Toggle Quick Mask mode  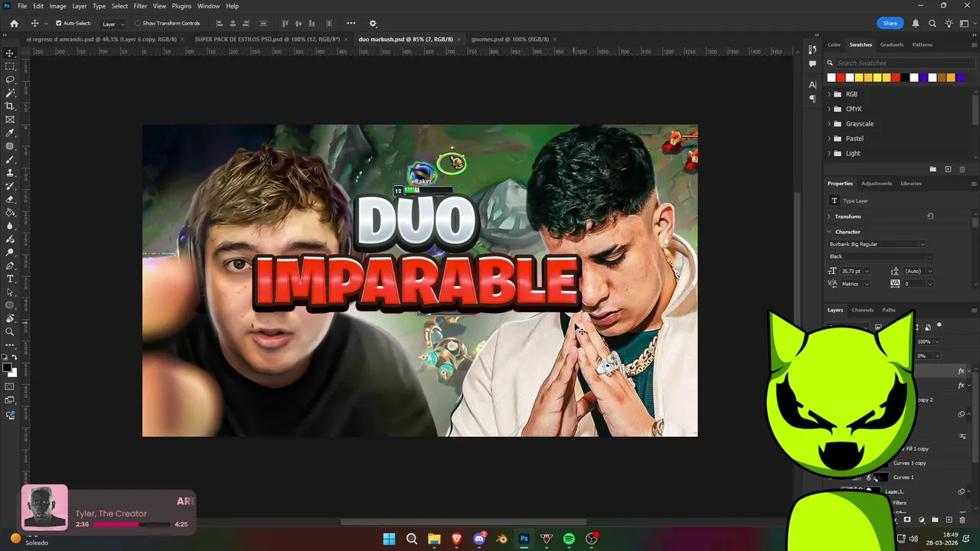click(10, 386)
